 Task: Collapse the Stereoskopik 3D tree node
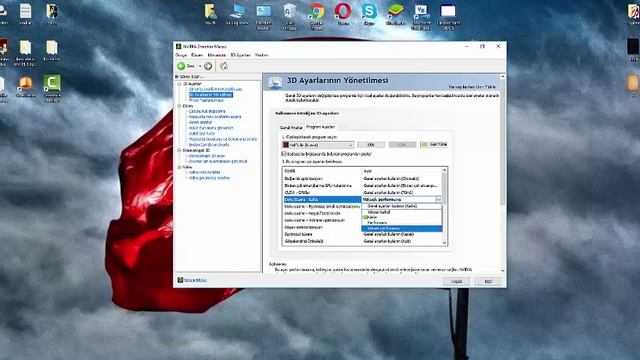pos(179,150)
